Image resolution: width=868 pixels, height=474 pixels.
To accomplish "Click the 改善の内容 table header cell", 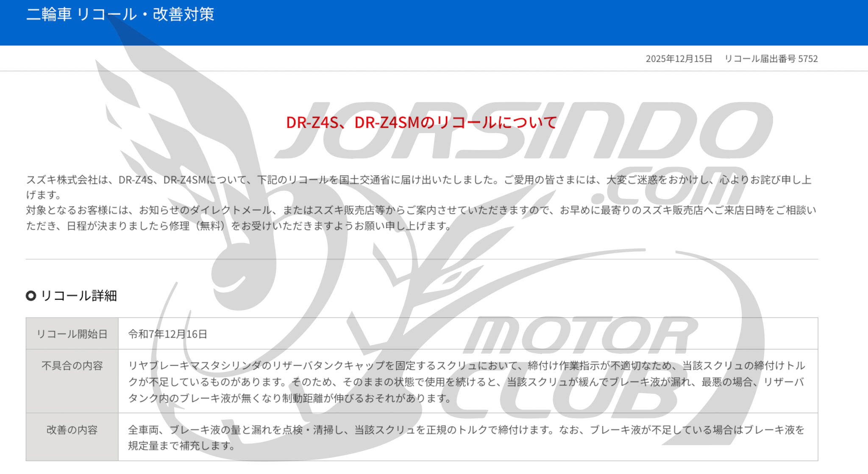I will [72, 437].
